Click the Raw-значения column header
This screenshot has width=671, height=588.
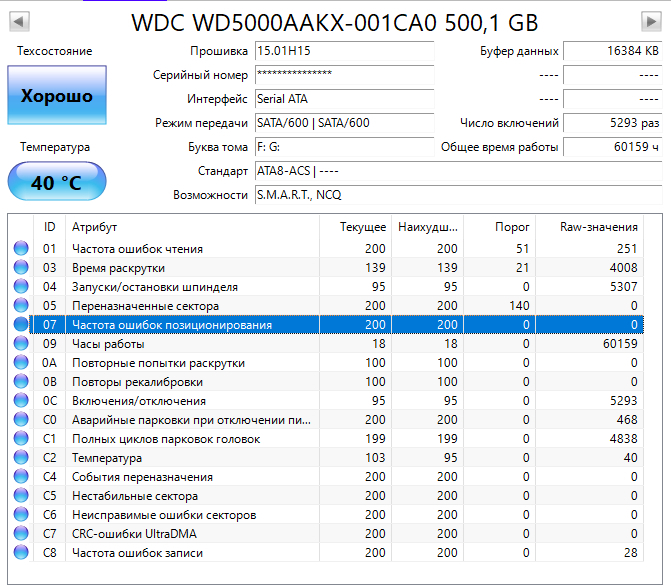[x=590, y=227]
